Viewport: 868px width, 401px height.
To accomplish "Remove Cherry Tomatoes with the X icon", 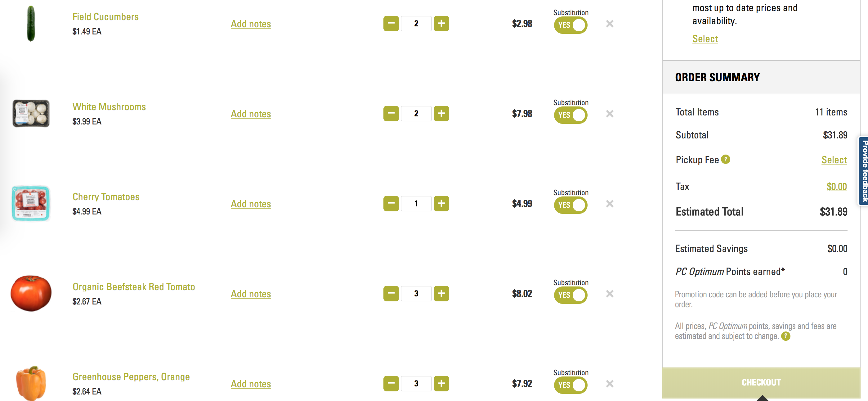I will (610, 204).
